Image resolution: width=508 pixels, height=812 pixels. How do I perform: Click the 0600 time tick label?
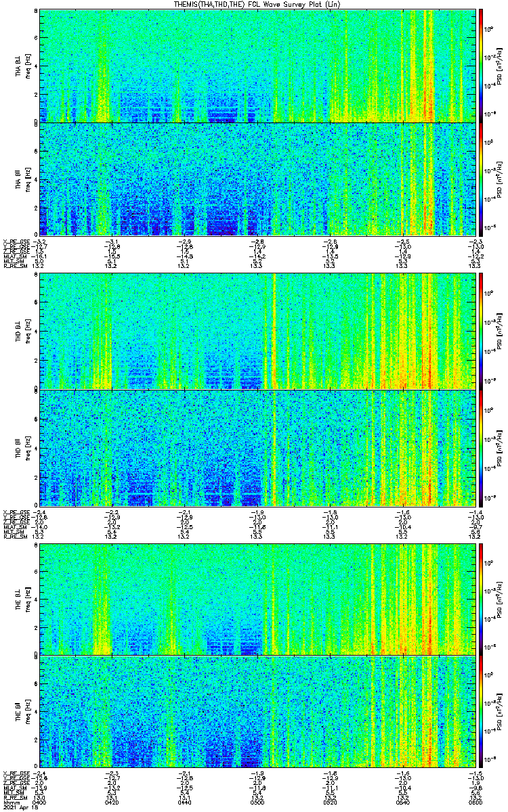475,802
